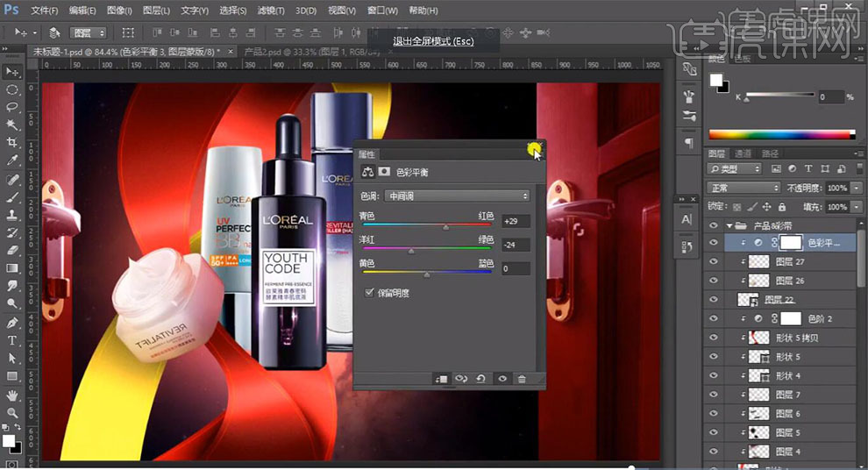Open Move tool preset picker arrow

(x=35, y=32)
